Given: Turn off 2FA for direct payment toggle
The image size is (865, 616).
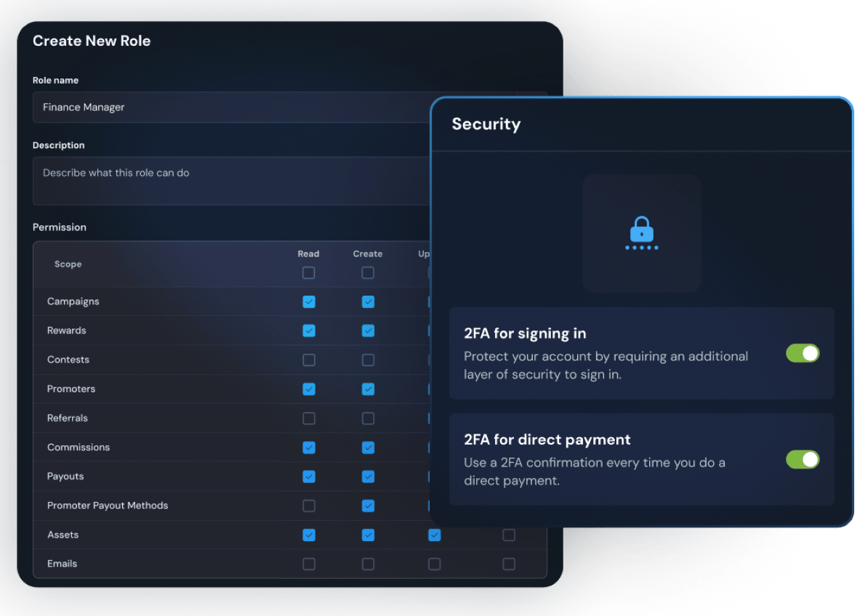Looking at the screenshot, I should pos(802,459).
